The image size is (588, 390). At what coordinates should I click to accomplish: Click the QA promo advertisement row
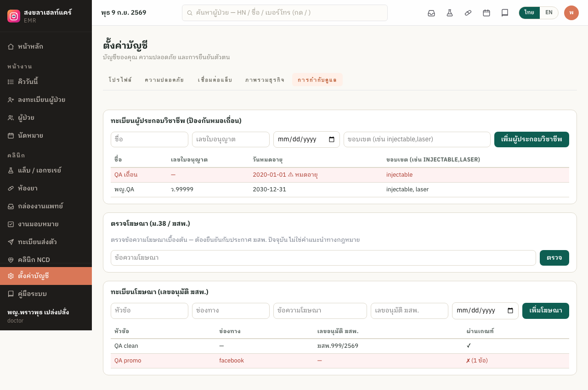[340, 361]
